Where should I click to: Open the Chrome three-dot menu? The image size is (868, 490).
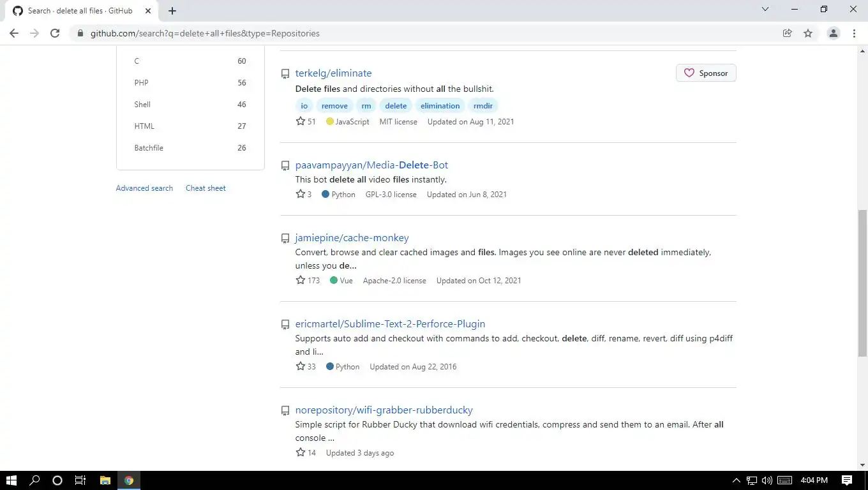point(854,33)
